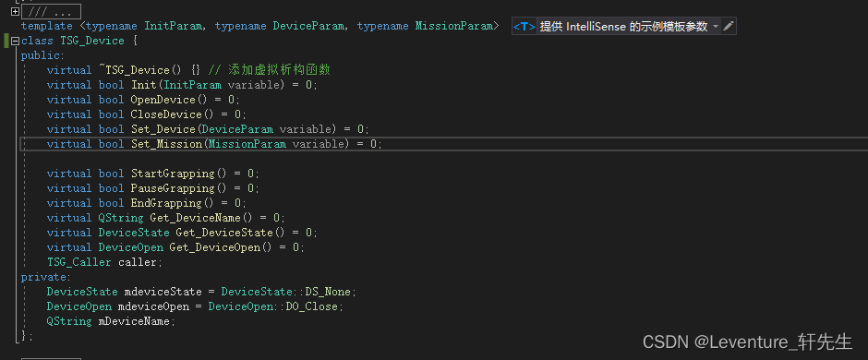The width and height of the screenshot is (868, 360).
Task: Click the Set_Device(DeviceParam variable) line
Action: click(208, 129)
